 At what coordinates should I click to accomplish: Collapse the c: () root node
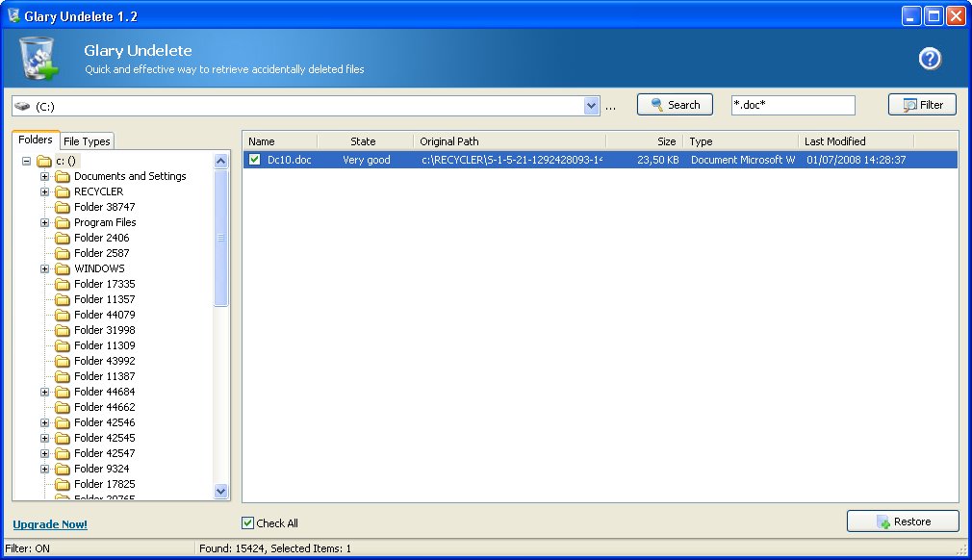click(26, 161)
